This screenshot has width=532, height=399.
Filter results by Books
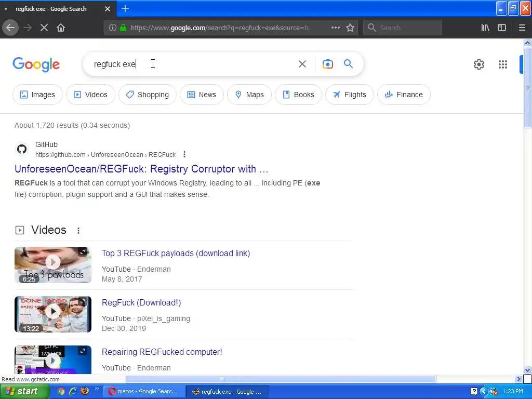[x=299, y=95]
